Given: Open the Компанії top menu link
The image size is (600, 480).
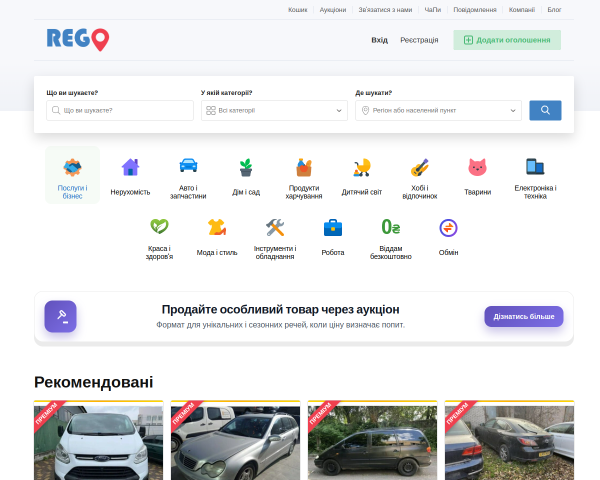Looking at the screenshot, I should click(x=522, y=10).
